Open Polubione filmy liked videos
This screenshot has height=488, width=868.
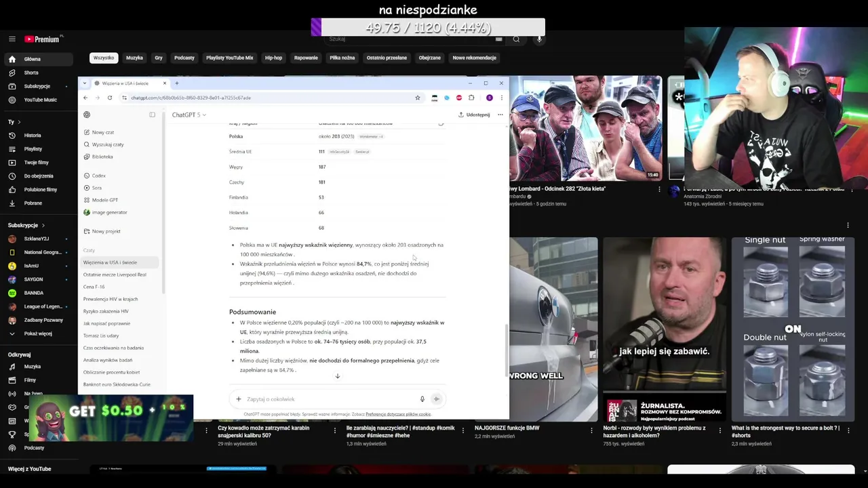tap(41, 190)
